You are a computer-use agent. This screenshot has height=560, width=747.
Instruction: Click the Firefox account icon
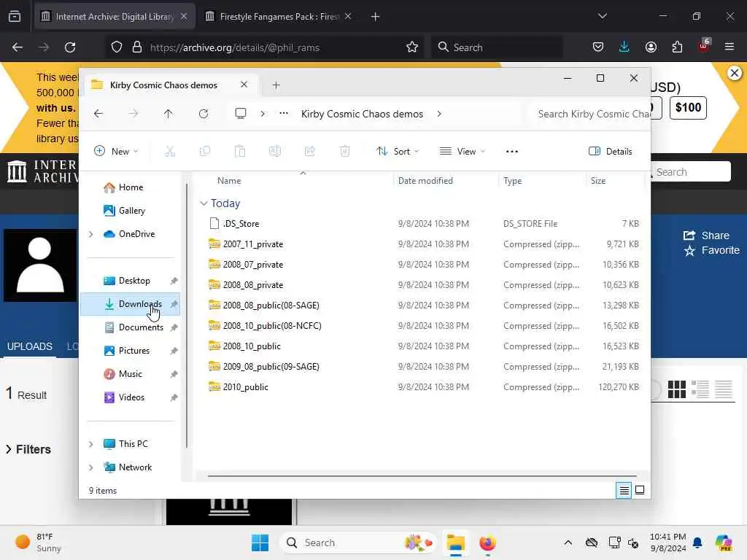pos(651,47)
